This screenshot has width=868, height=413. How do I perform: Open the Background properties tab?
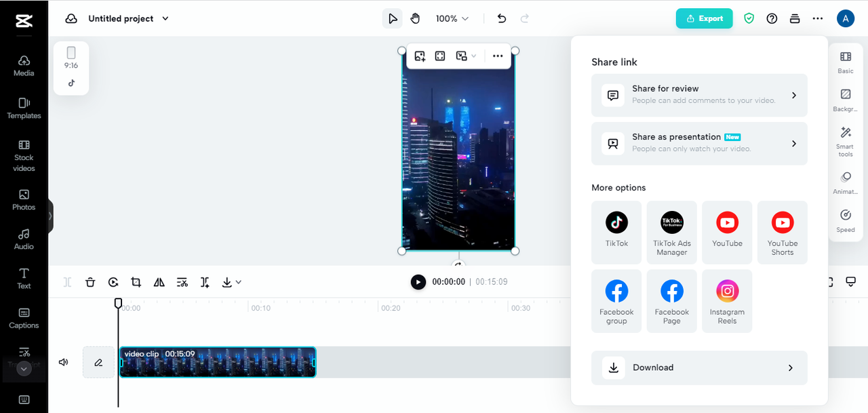point(846,100)
